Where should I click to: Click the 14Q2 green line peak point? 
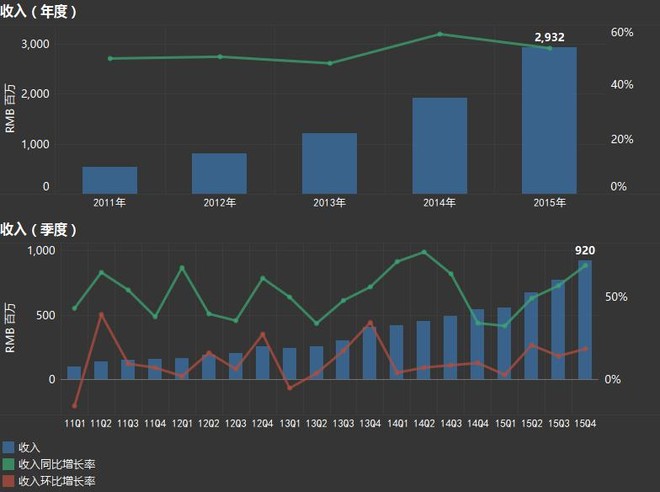point(424,252)
